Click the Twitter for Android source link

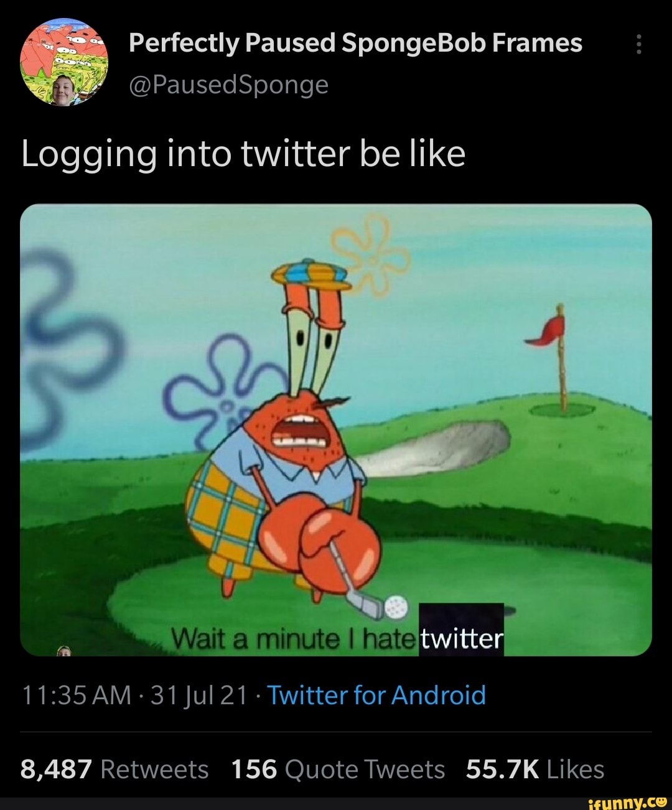(376, 695)
